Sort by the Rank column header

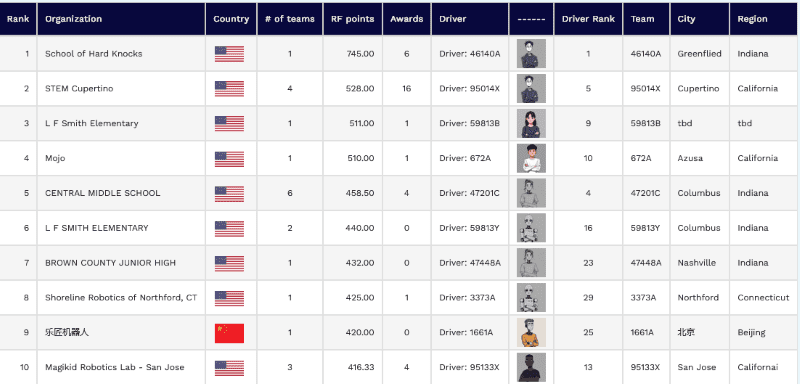coord(18,19)
